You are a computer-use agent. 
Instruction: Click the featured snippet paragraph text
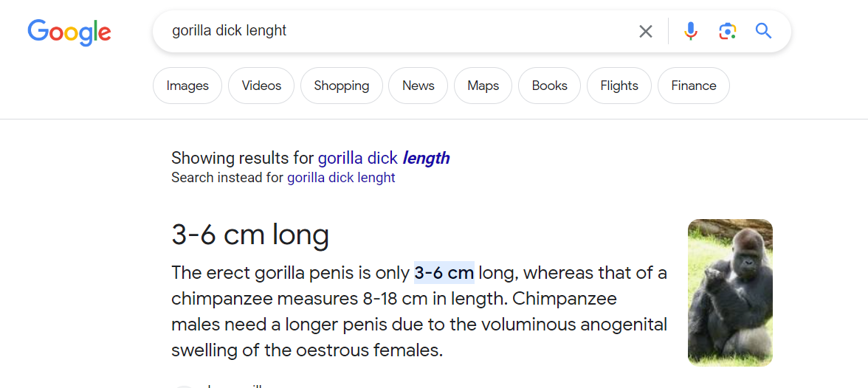[x=419, y=311]
